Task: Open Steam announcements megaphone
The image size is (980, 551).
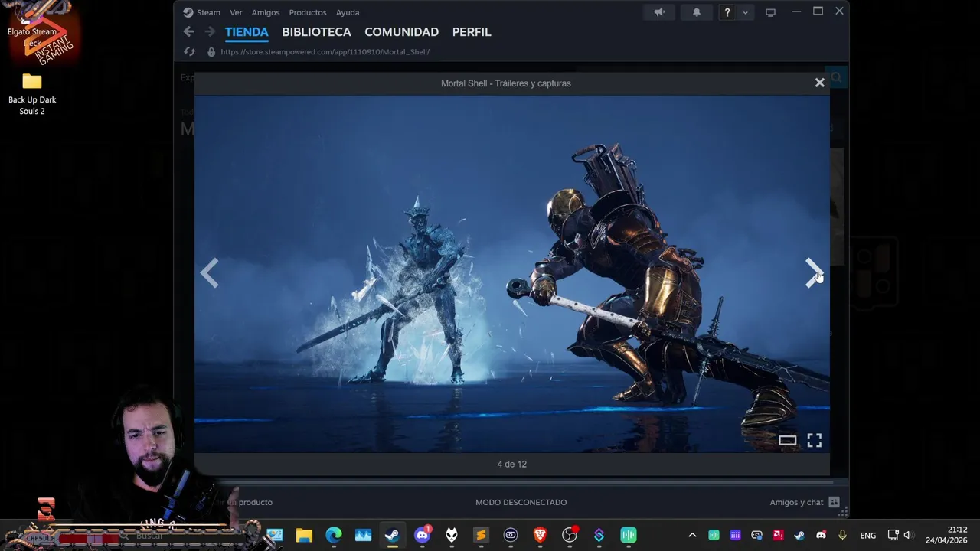Action: point(659,12)
